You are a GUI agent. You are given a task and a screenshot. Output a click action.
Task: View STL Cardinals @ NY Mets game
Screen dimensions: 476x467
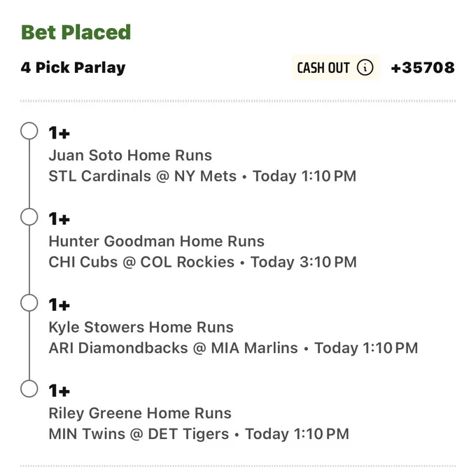tap(142, 176)
